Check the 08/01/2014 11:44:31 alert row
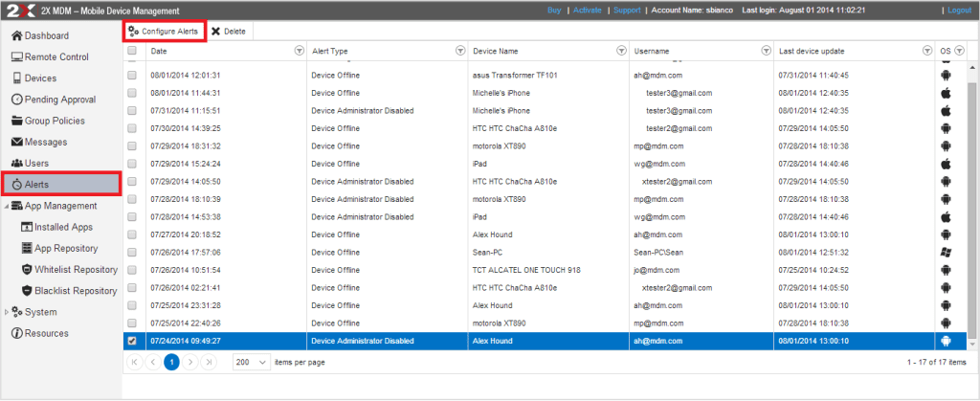 132,93
